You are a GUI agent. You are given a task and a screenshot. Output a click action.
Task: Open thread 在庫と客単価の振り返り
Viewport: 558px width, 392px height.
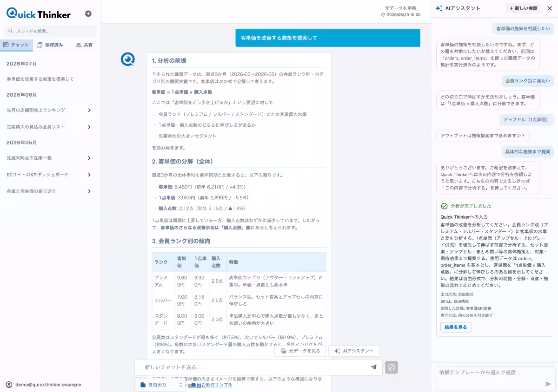[31, 191]
